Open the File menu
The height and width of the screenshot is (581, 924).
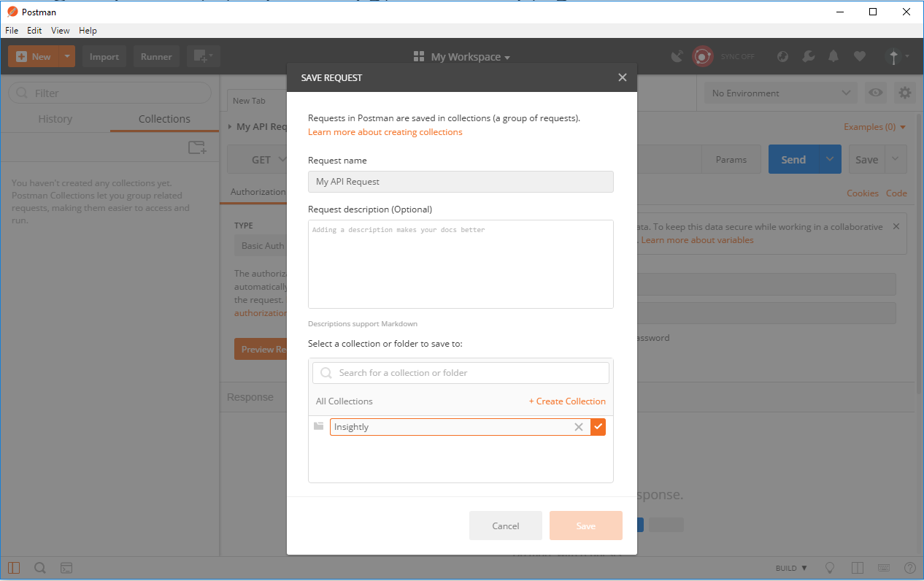pos(12,31)
